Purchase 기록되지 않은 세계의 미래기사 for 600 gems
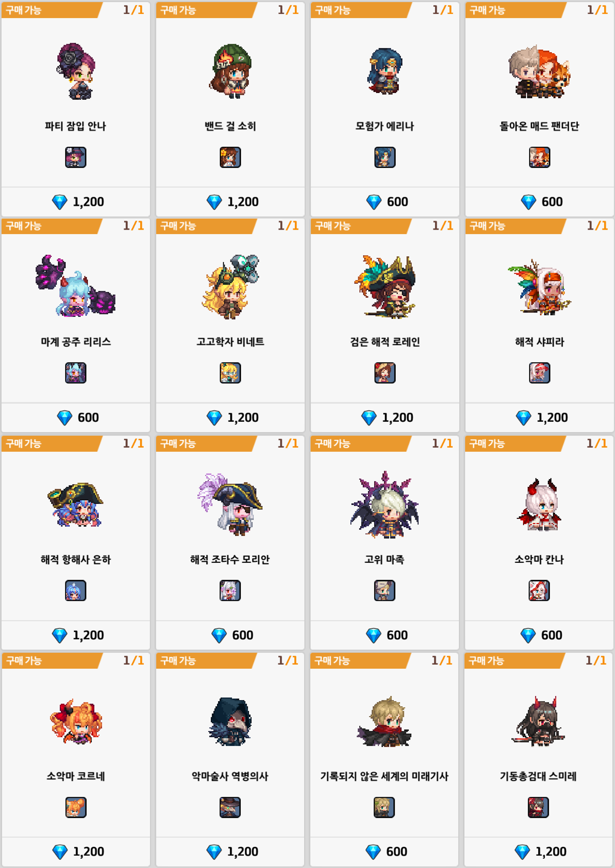Image resolution: width=615 pixels, height=868 pixels. point(385,852)
